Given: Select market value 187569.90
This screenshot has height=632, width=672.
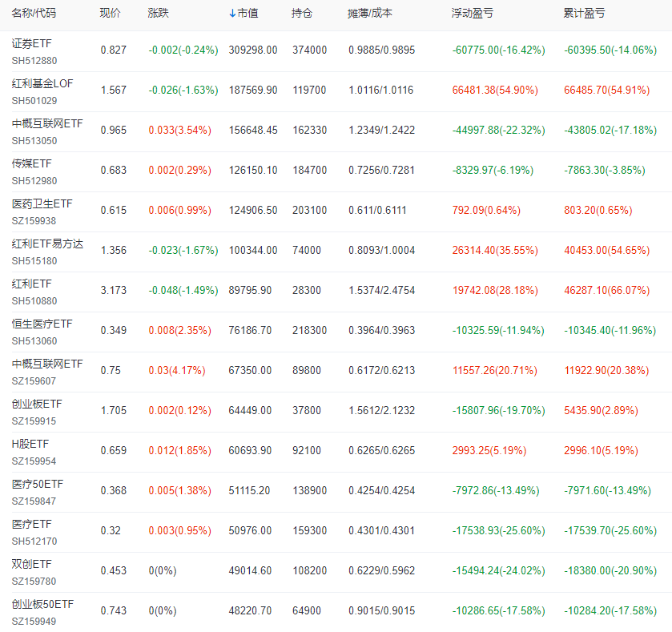Looking at the screenshot, I should tap(253, 91).
